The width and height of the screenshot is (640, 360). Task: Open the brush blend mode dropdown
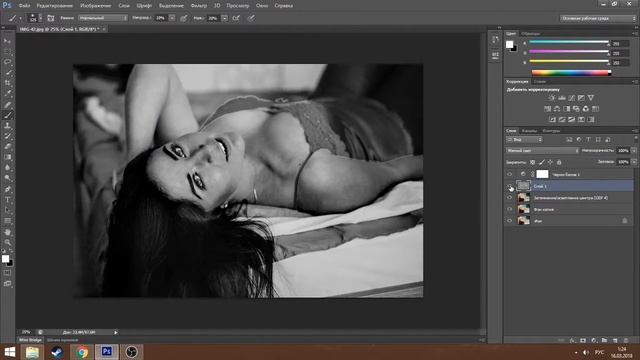click(x=102, y=18)
